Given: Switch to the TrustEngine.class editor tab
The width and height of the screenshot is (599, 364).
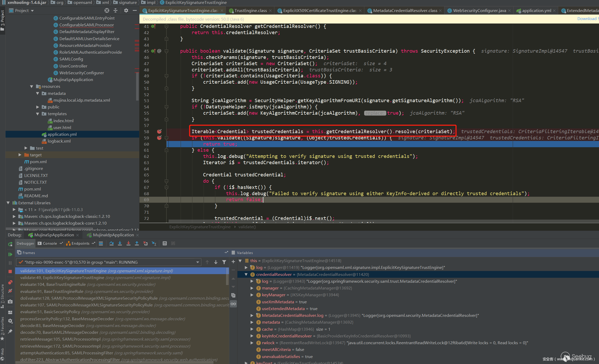Looking at the screenshot, I should tap(250, 11).
